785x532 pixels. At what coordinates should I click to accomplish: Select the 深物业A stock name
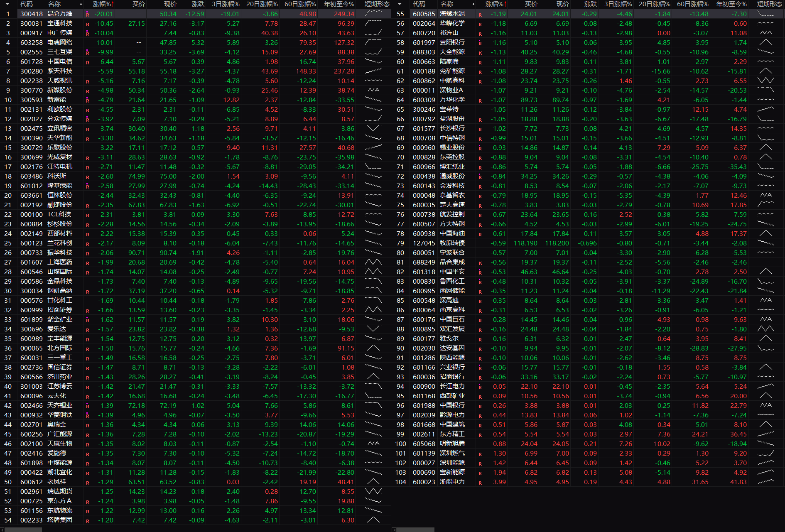[451, 90]
